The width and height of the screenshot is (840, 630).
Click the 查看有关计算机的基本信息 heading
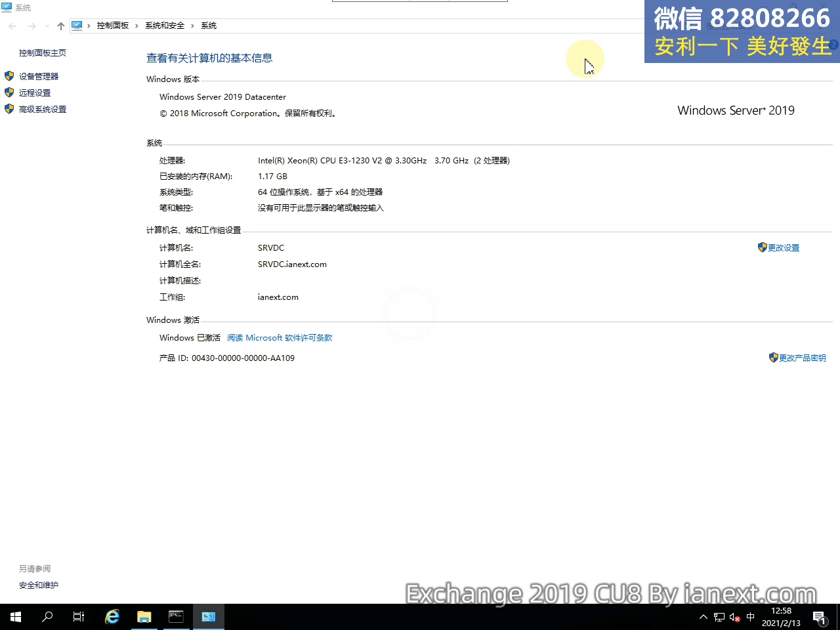click(209, 58)
